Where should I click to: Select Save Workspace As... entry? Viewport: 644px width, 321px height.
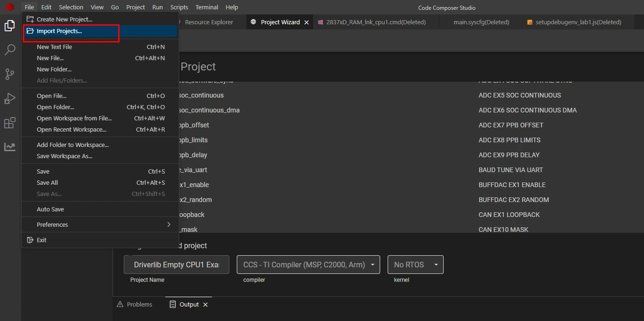pyautogui.click(x=100, y=156)
